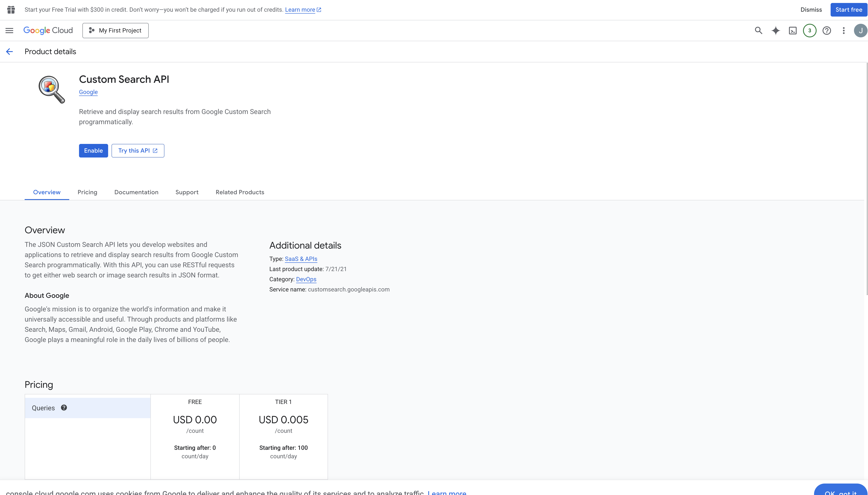Follow the Learn more link in trial banner
Screen dimensions: 868x495
pos(303,10)
